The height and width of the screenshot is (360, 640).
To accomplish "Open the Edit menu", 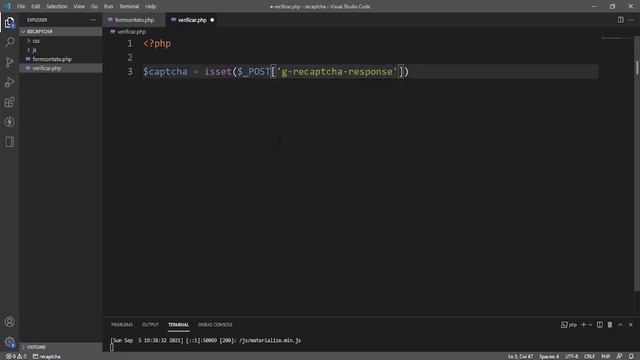I will (x=36, y=6).
